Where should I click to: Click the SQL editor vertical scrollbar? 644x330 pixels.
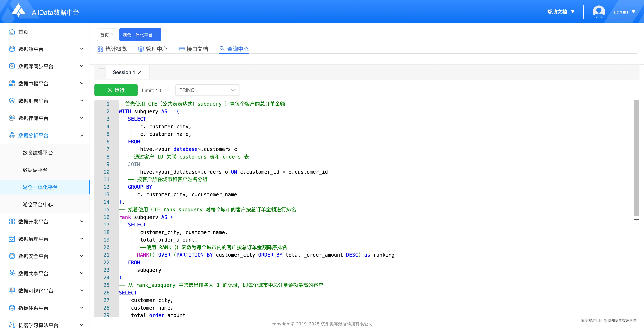637,158
